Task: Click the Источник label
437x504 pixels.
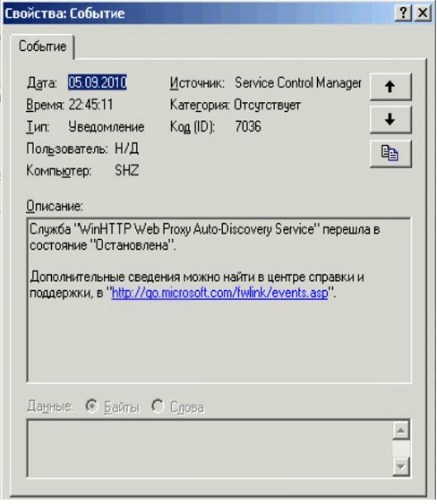Action: pyautogui.click(x=197, y=83)
